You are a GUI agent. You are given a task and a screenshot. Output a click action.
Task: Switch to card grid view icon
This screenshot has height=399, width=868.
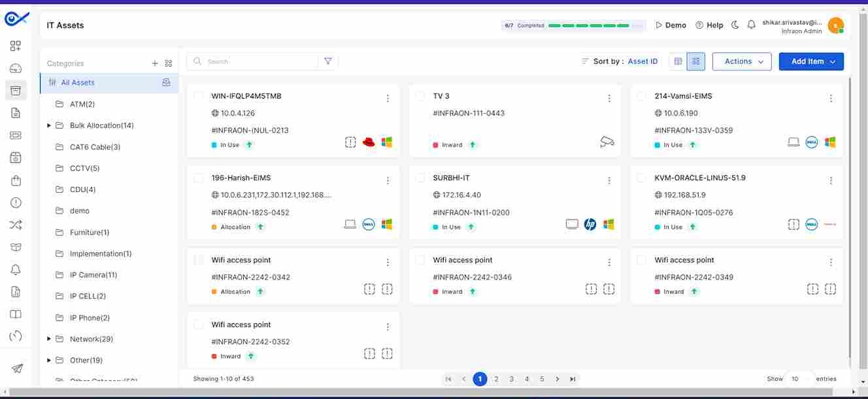pyautogui.click(x=696, y=61)
